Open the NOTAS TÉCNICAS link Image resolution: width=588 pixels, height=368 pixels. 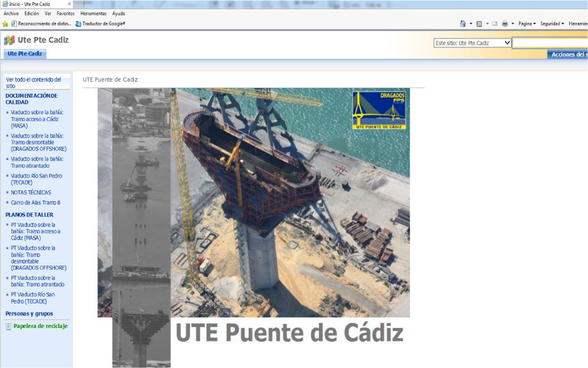(31, 192)
